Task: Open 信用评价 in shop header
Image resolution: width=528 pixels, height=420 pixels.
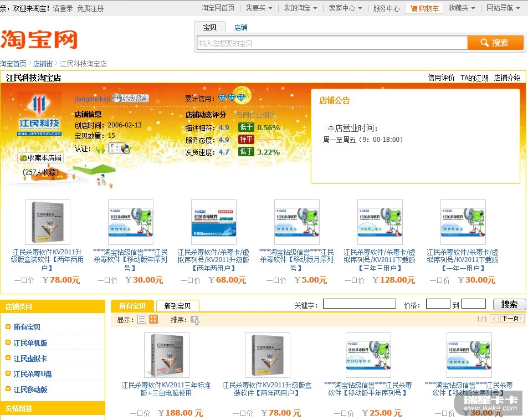Action: point(441,78)
